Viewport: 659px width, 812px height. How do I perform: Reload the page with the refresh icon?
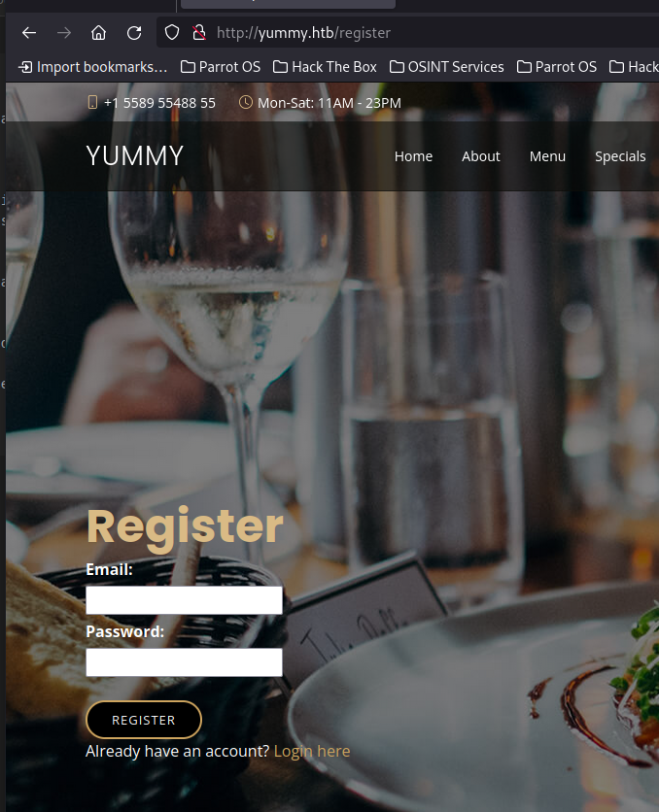pyautogui.click(x=134, y=33)
